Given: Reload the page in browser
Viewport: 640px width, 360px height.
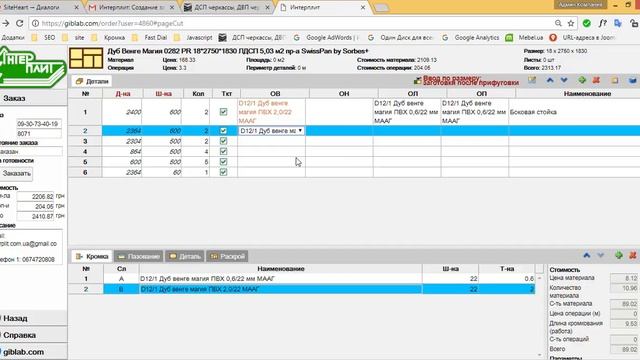Looking at the screenshot, I should [20, 23].
